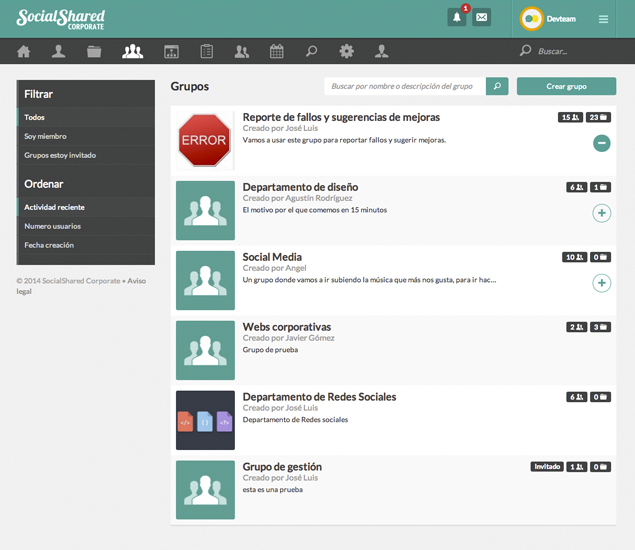The image size is (635, 550).
Task: Open the folder icon in navbar
Action: tap(94, 52)
